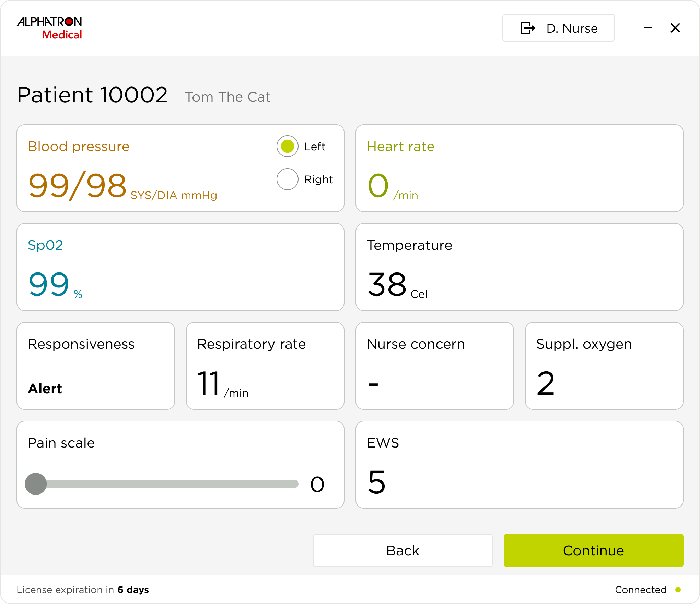700x604 pixels.
Task: Open the Responsiveness Alert card
Action: click(x=95, y=366)
